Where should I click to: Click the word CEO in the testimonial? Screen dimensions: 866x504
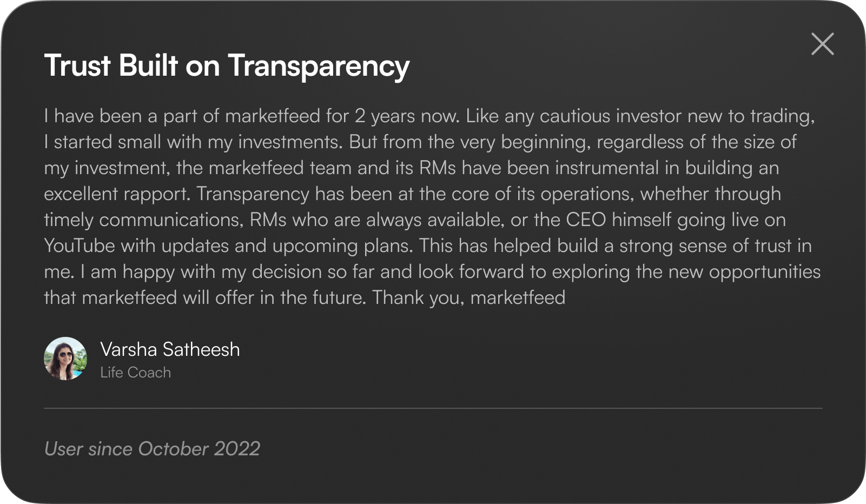586,220
